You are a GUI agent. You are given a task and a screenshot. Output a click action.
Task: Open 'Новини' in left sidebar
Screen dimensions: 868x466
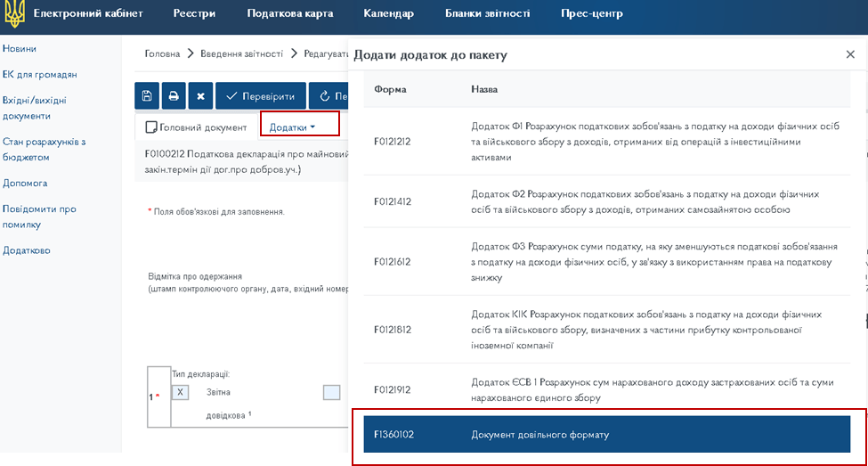pyautogui.click(x=20, y=48)
